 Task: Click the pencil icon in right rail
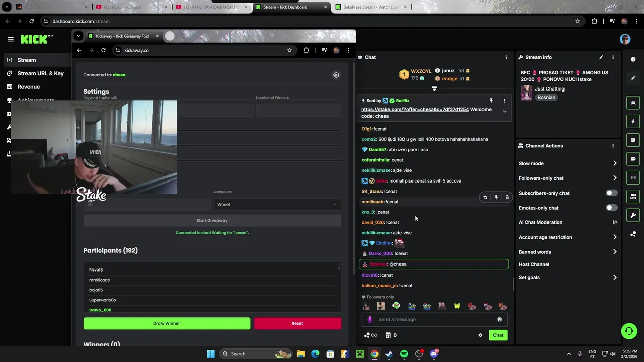coord(633,78)
